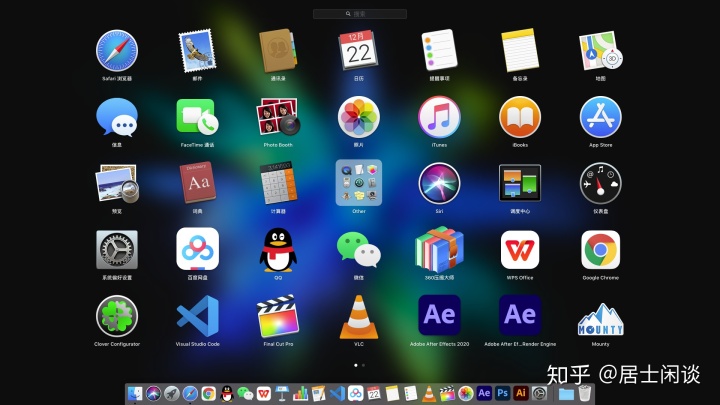This screenshot has width=720, height=405.
Task: Click the VLC cone in the Dock
Action: tap(429, 394)
